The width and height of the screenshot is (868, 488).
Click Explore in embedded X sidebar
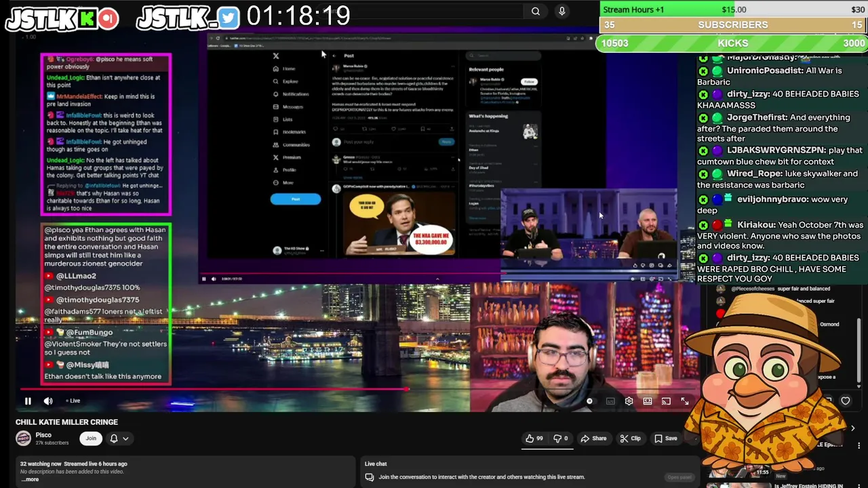285,81
